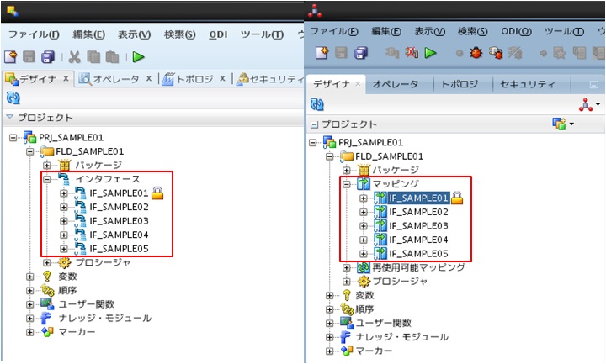Click Copy icon in left window toolbar
This screenshot has height=364, width=606.
pos(93,56)
